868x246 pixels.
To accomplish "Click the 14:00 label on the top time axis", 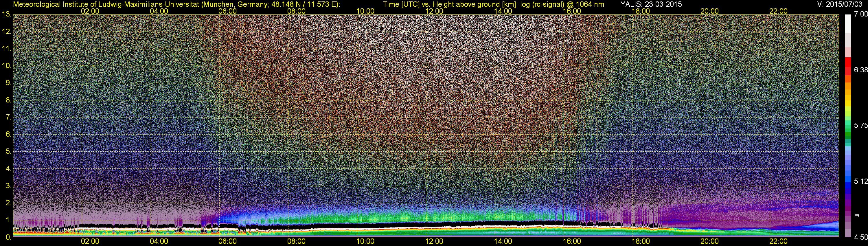I will pyautogui.click(x=503, y=11).
